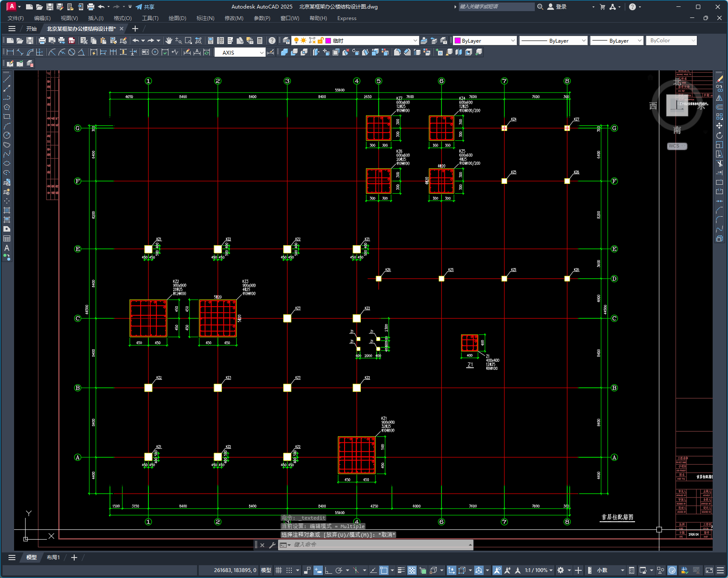Toggle ortho mode in status bar
This screenshot has width=728, height=578.
click(x=328, y=570)
